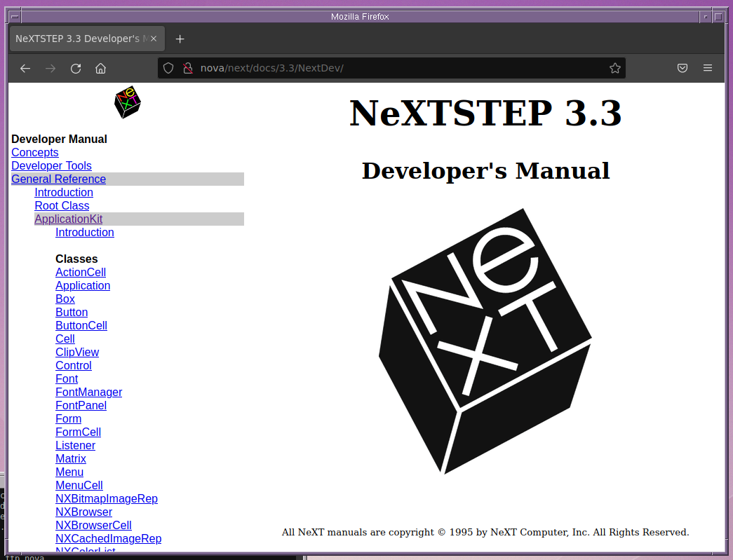Viewport: 733px width, 560px height.
Task: Go to the Firefox home page
Action: pos(101,68)
